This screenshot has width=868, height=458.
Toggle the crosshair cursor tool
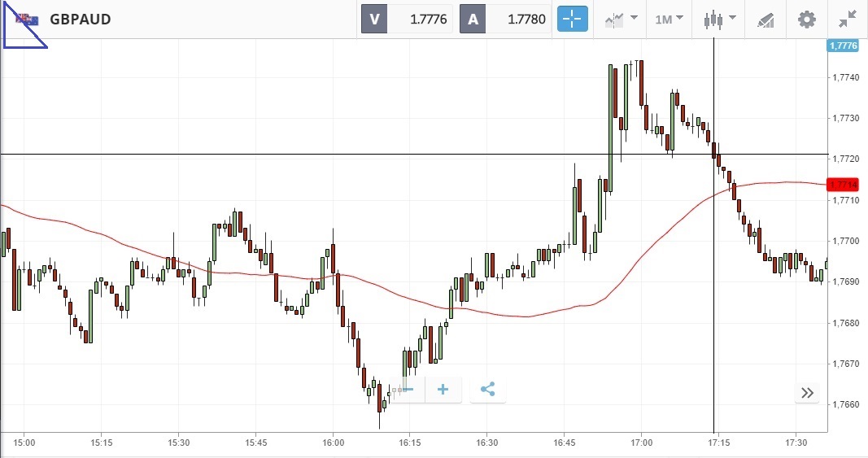pos(572,19)
